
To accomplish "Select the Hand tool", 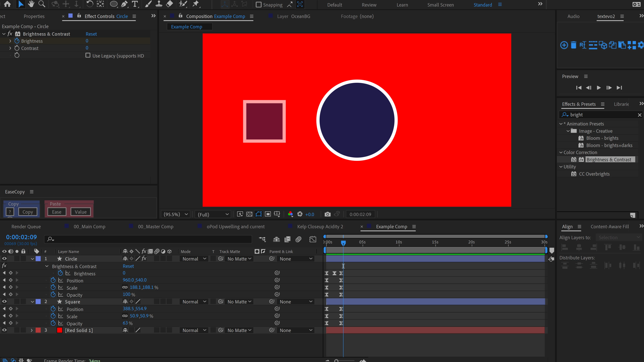I will 31,4.
